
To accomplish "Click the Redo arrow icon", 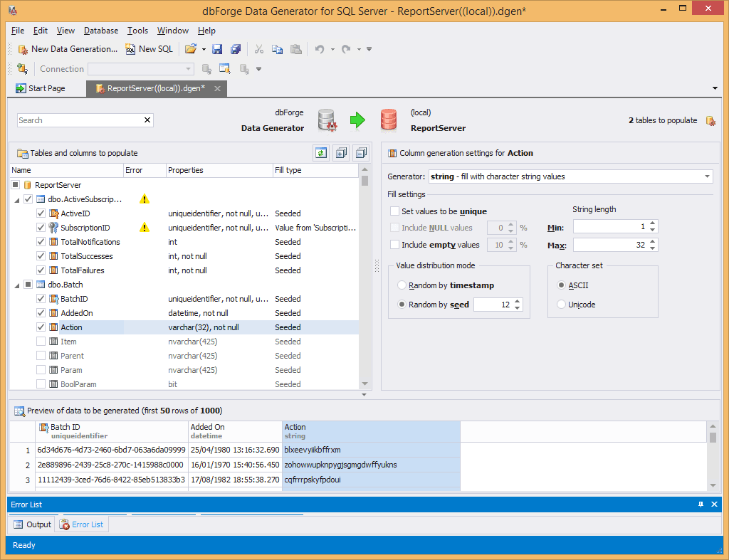I will (x=346, y=49).
